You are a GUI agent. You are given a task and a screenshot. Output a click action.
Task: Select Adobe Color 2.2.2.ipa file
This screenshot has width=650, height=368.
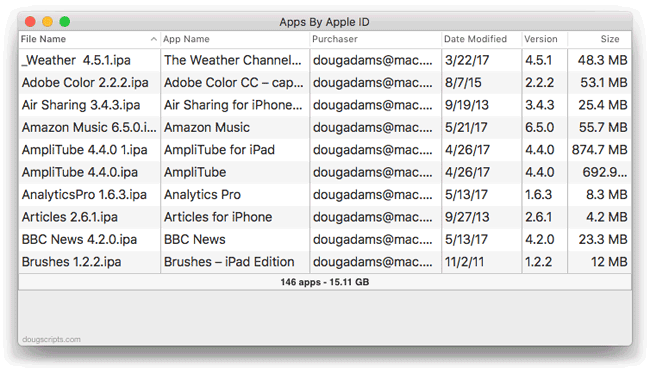(85, 82)
